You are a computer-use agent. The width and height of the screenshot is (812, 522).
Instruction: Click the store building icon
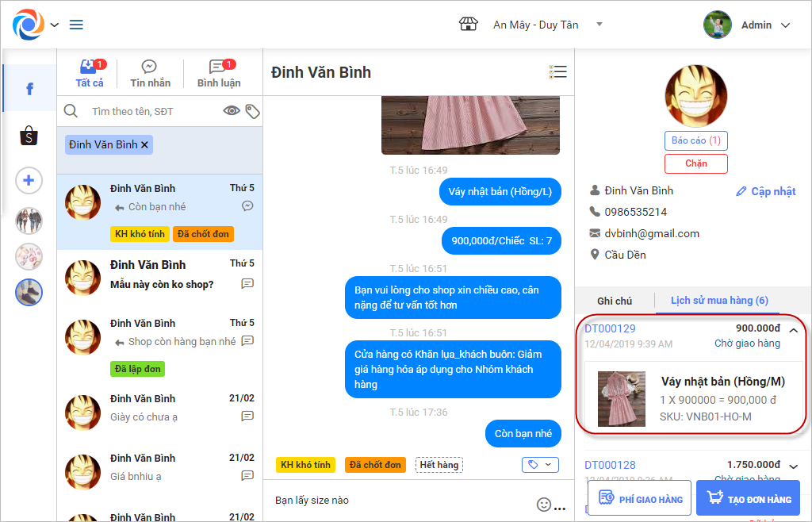tap(468, 24)
